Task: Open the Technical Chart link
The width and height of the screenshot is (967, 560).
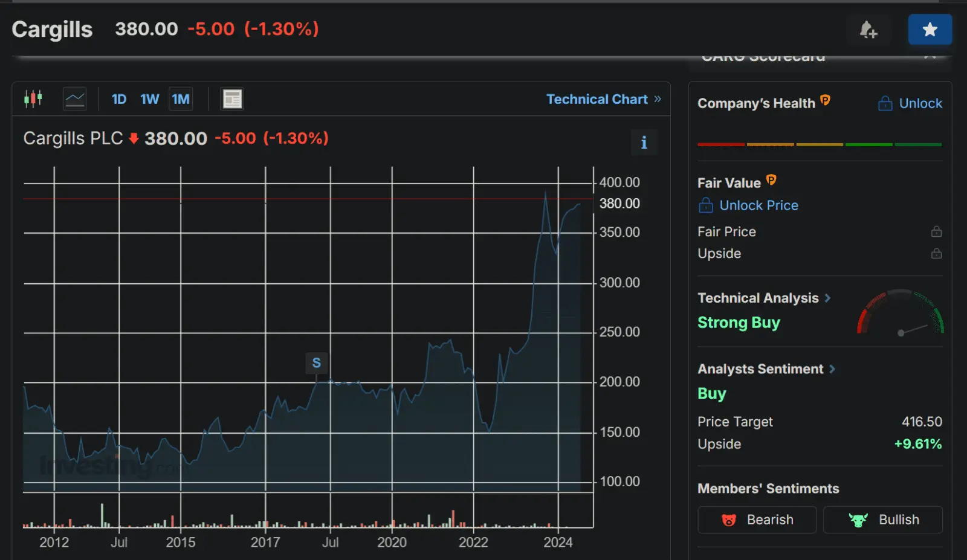Action: pos(597,98)
